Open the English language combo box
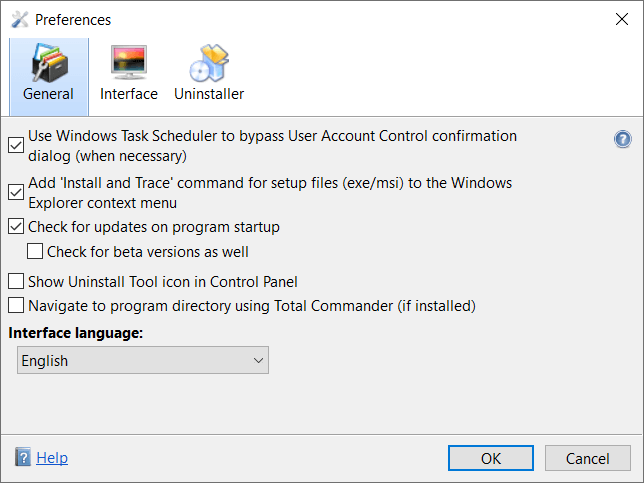Screen dimensions: 644x483 [x=143, y=360]
